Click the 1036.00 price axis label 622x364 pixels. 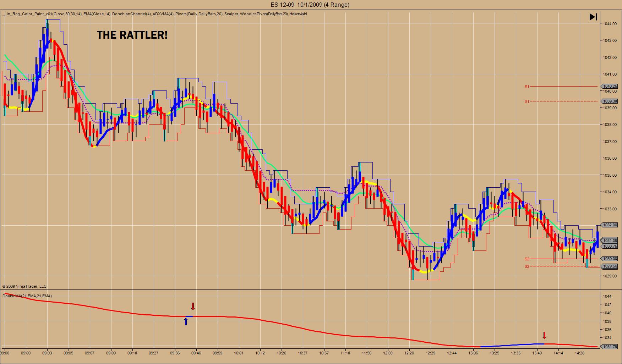click(x=609, y=158)
